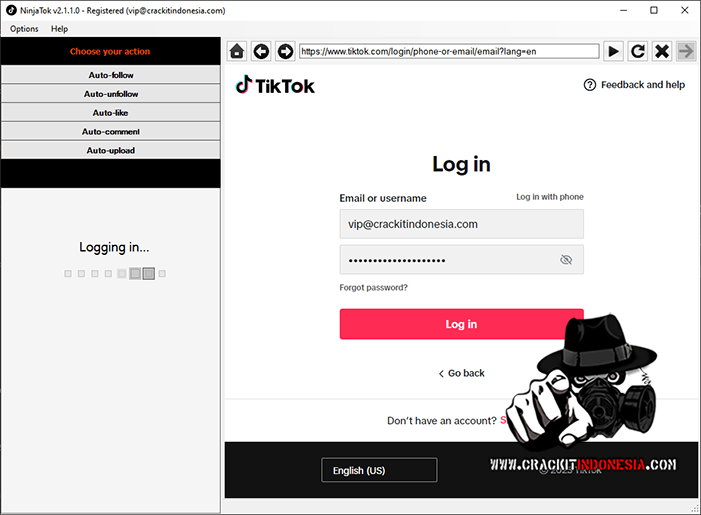Follow the Forgot password? link
This screenshot has height=515, width=701.
tap(373, 287)
